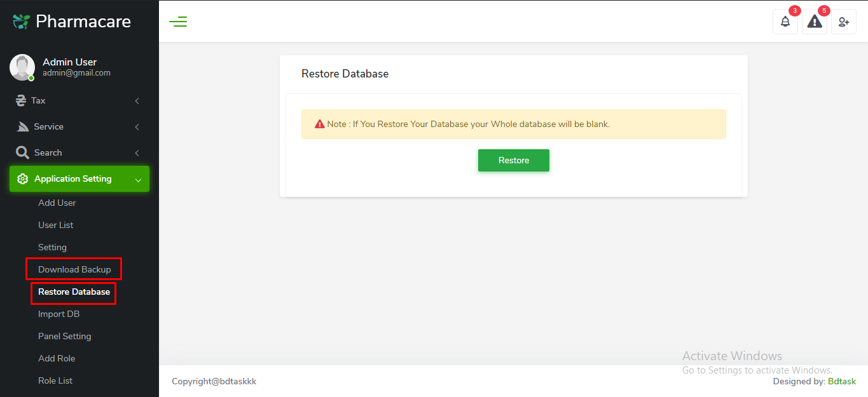This screenshot has width=868, height=397.
Task: Click the hamburger menu toggle icon
Action: coord(178,21)
